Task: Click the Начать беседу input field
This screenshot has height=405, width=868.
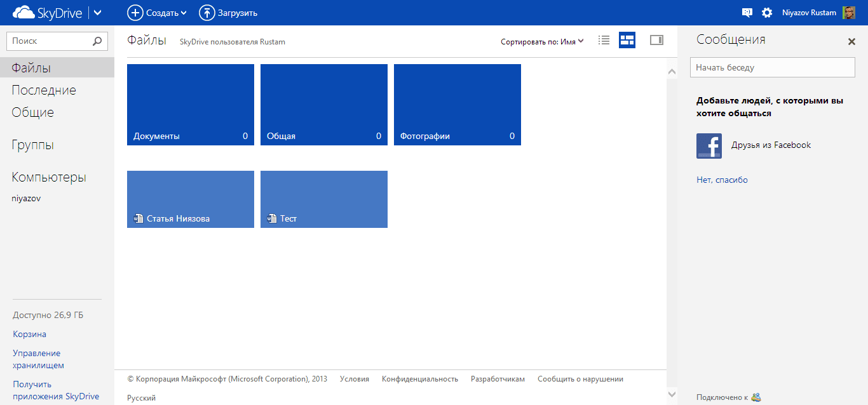Action: click(773, 67)
